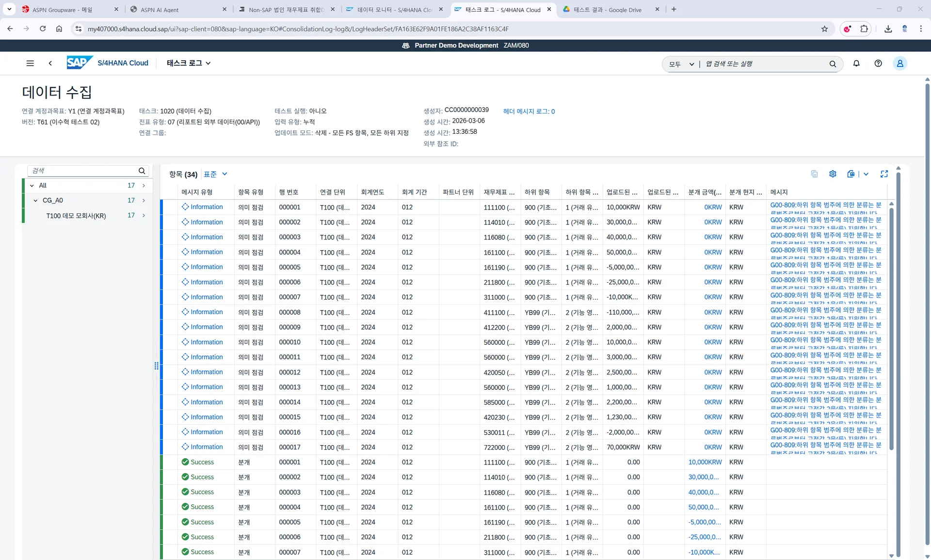Open the help question mark icon
Screen dimensions: 931x560
[x=878, y=64]
